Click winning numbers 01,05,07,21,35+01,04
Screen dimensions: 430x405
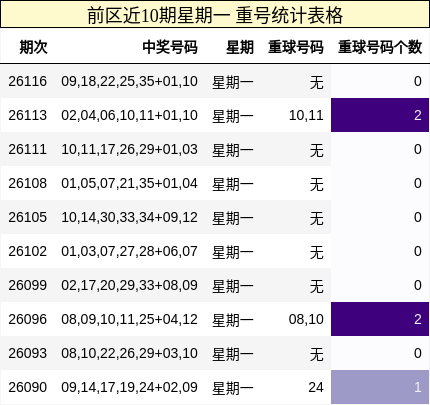(129, 184)
